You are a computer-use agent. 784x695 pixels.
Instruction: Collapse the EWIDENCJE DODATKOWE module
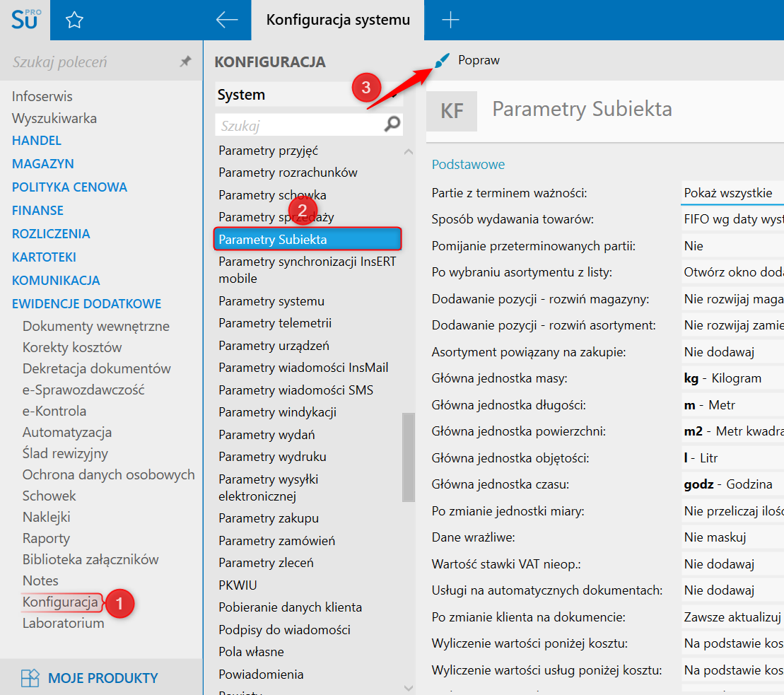86,304
